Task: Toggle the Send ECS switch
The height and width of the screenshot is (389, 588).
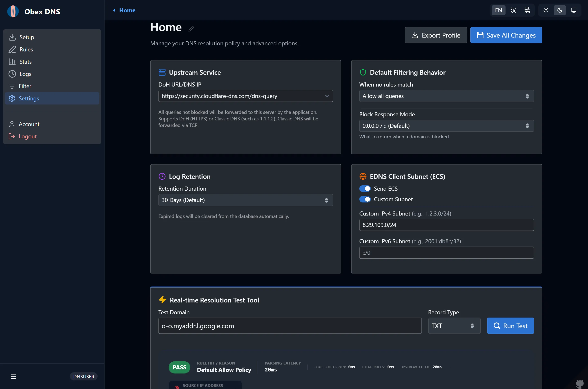Action: click(x=365, y=189)
